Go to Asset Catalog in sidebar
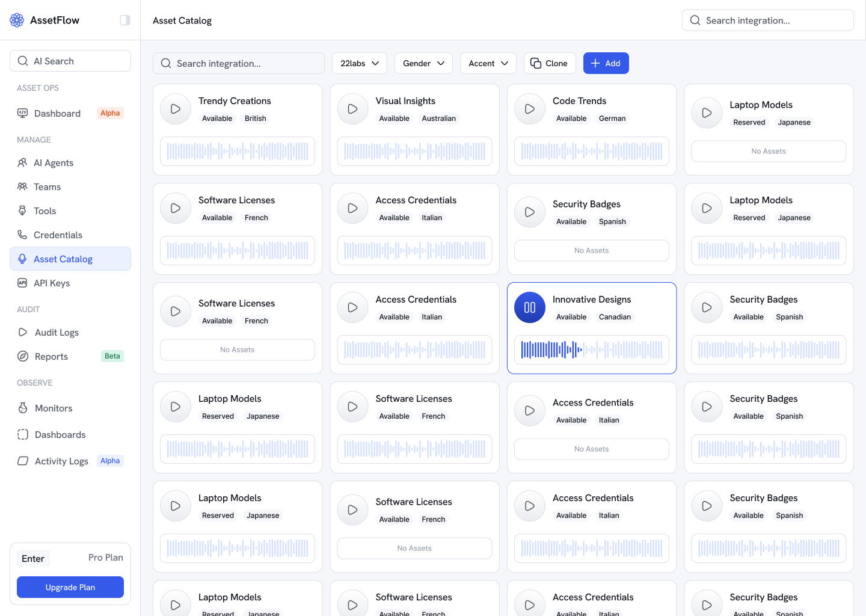Screen dimensions: 866x616 click(70, 259)
